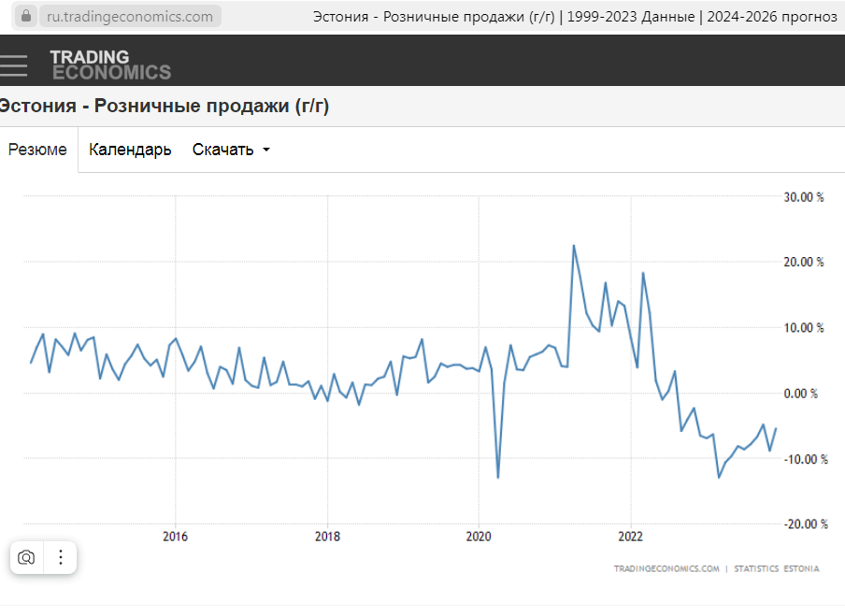Click the 20.00 % y-axis label

[804, 262]
